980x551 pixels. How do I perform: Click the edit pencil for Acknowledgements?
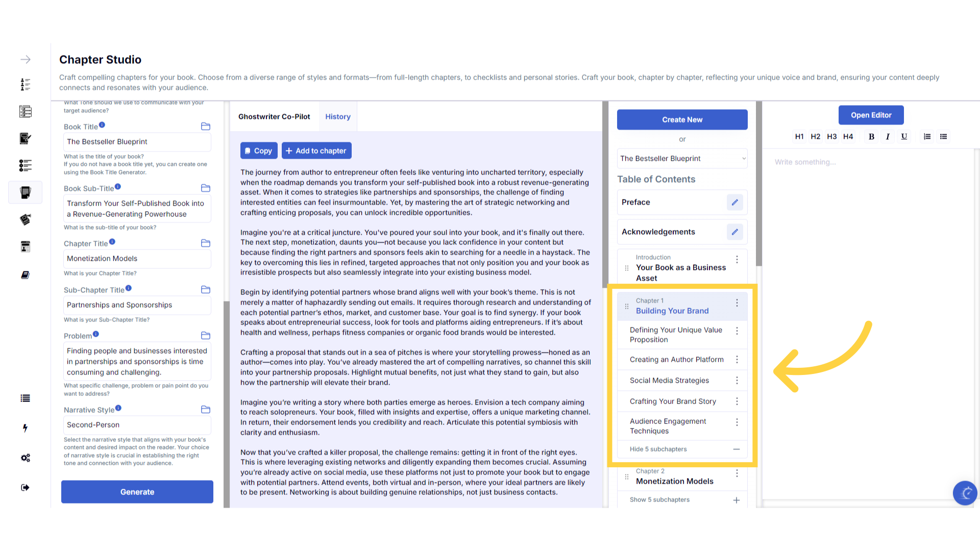[734, 232]
